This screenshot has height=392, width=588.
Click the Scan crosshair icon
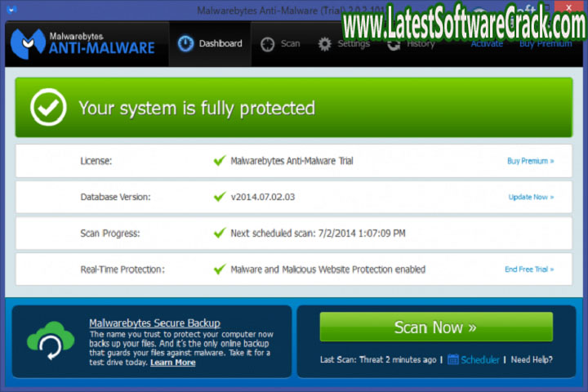click(267, 44)
